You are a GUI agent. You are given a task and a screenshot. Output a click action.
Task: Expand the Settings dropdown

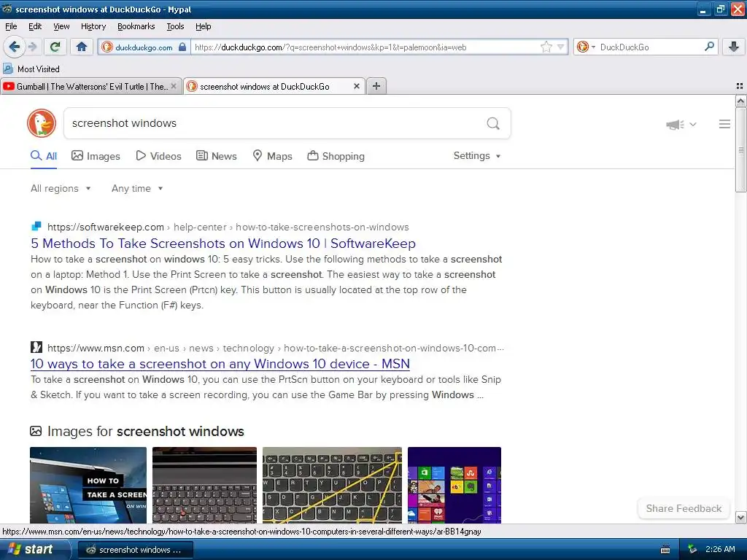click(477, 156)
